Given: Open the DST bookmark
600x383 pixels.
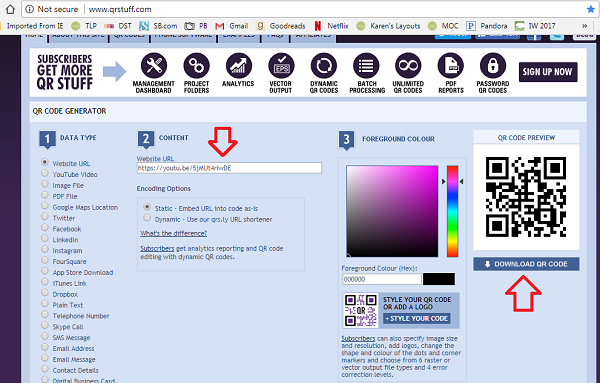Looking at the screenshot, I should 118,26.
